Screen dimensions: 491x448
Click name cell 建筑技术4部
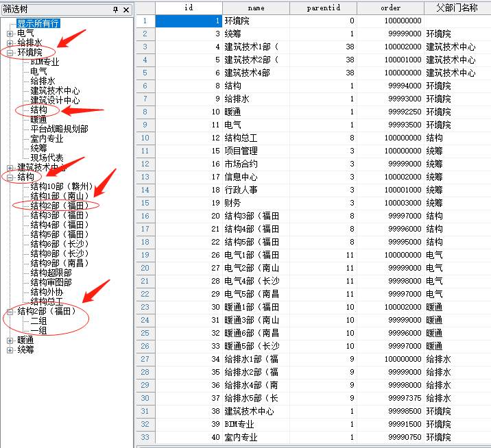coord(256,73)
